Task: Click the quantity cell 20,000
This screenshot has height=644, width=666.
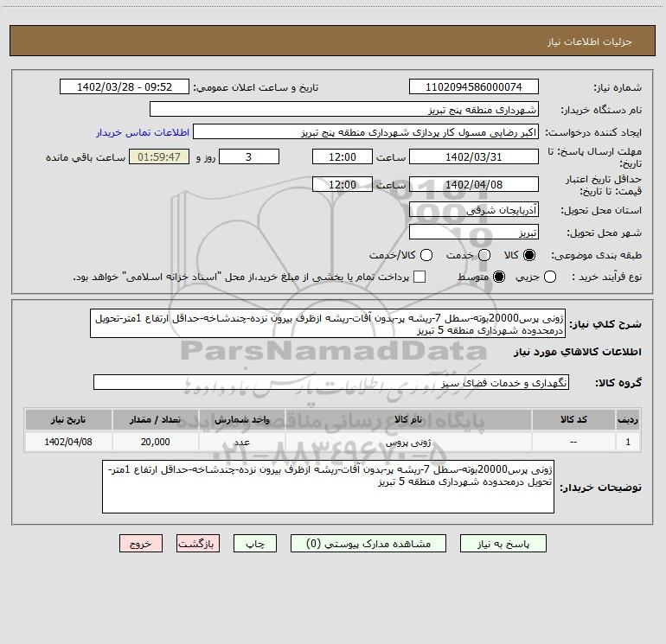Action: tap(156, 443)
